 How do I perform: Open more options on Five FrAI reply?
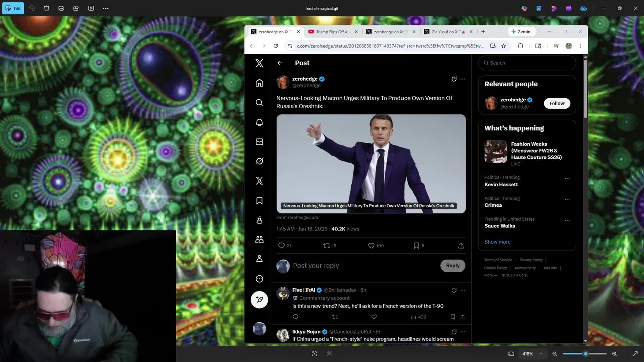tap(463, 290)
